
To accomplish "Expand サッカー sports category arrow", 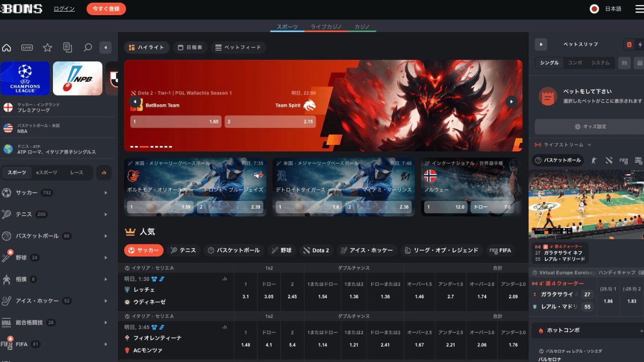I will pyautogui.click(x=106, y=193).
